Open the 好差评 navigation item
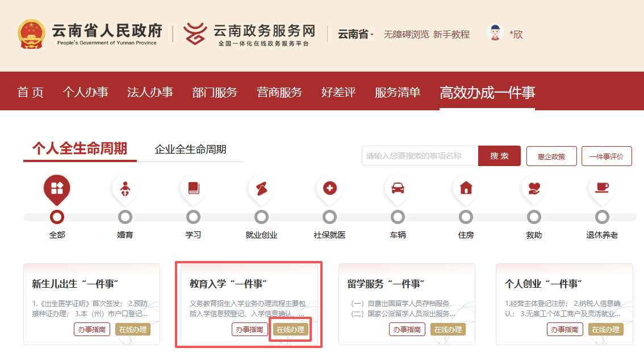Screen dimensions: 644x352 [x=338, y=92]
